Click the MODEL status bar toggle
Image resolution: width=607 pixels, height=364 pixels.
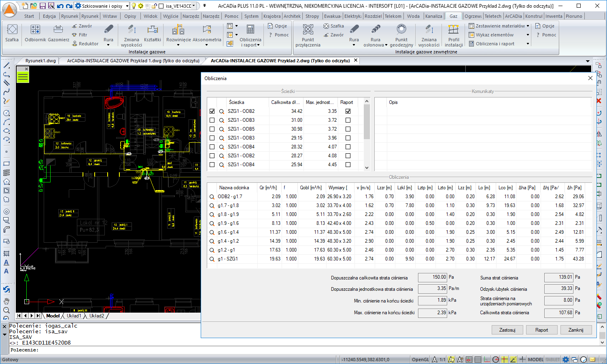pyautogui.click(x=536, y=360)
